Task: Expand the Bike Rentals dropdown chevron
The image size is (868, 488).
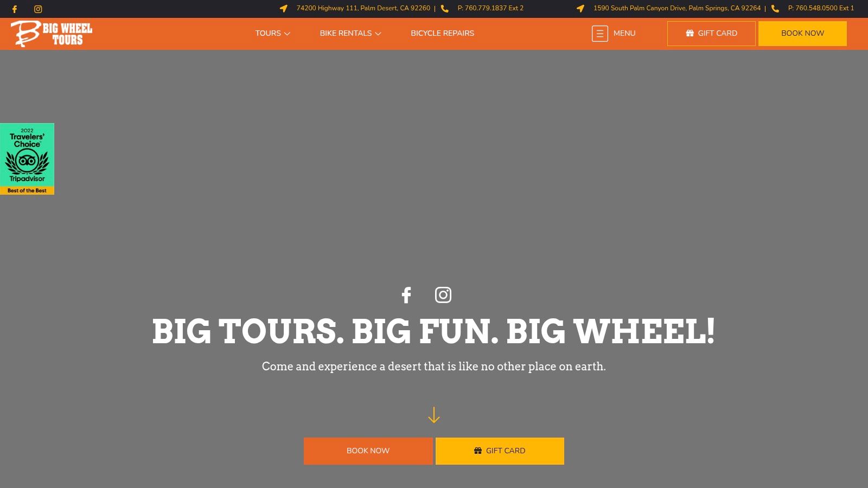Action: tap(378, 34)
